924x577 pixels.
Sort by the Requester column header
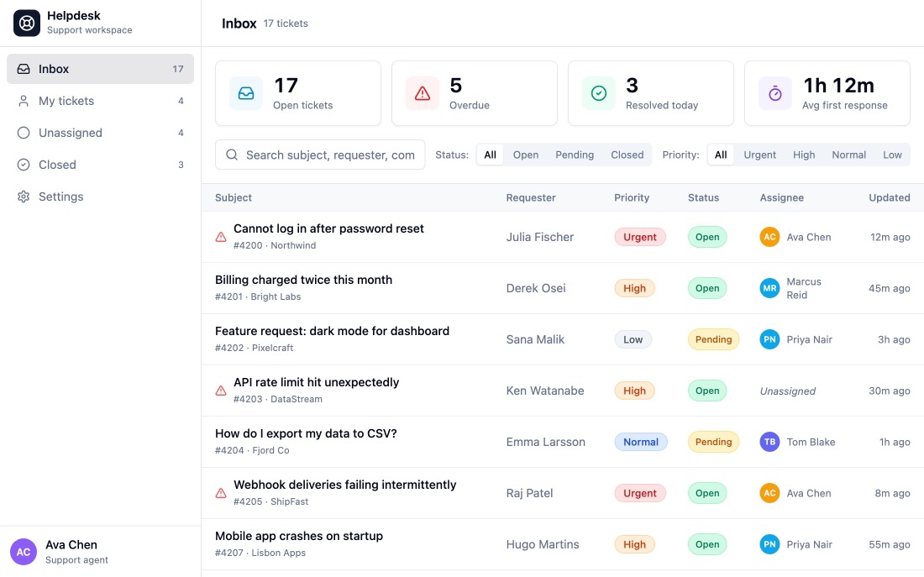pos(530,197)
